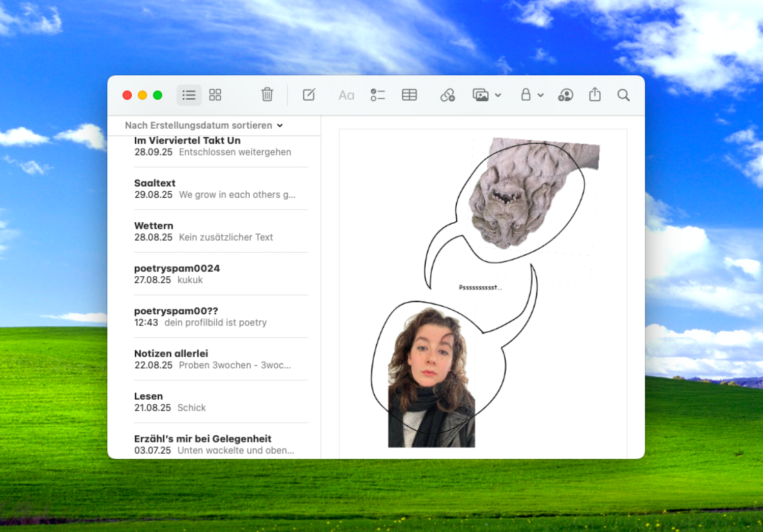Insert a table

(409, 95)
